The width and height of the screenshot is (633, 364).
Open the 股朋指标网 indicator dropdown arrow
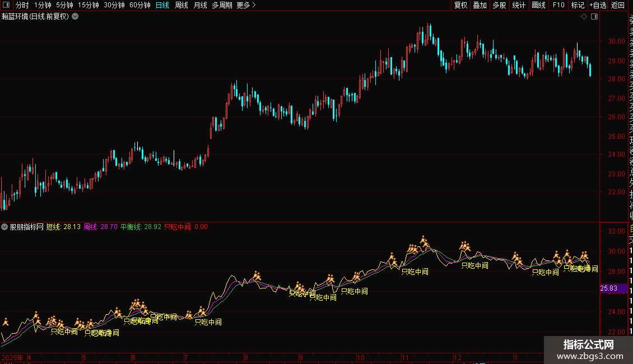[4, 227]
